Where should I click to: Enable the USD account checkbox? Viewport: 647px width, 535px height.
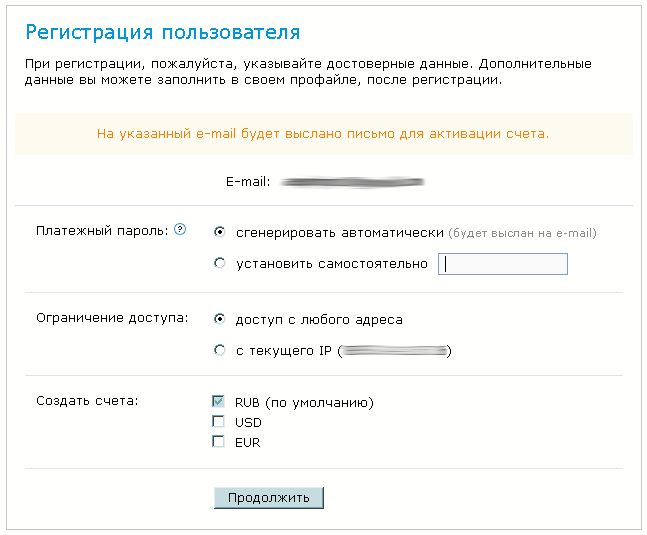point(218,422)
